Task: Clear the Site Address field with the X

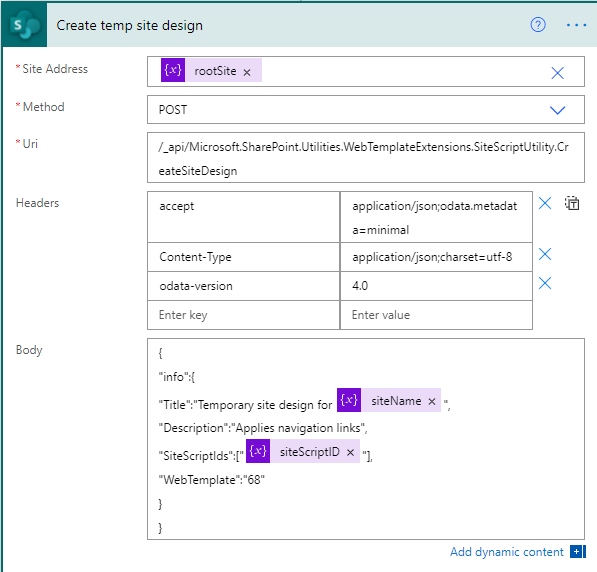Action: 557,72
